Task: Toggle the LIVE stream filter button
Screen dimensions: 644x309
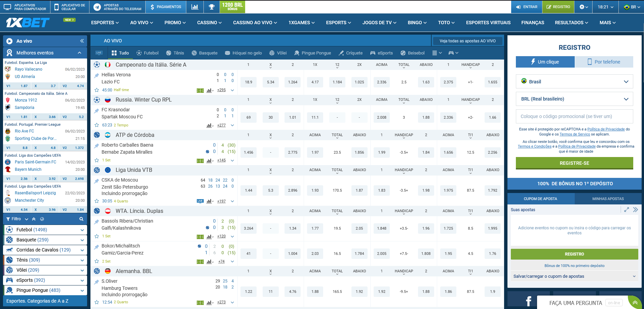Action: coord(99,53)
